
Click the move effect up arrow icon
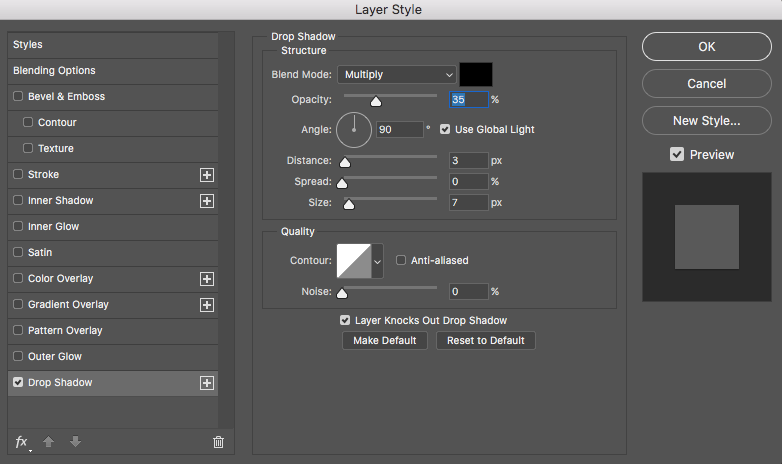48,442
